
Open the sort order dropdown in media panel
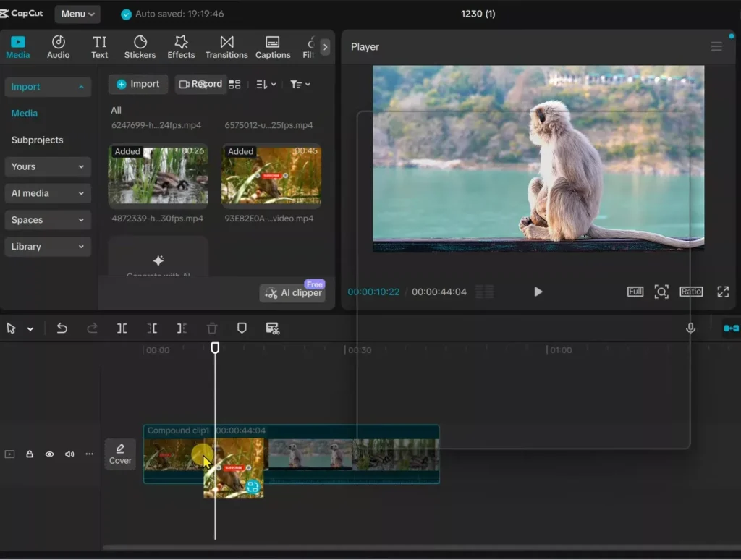264,84
